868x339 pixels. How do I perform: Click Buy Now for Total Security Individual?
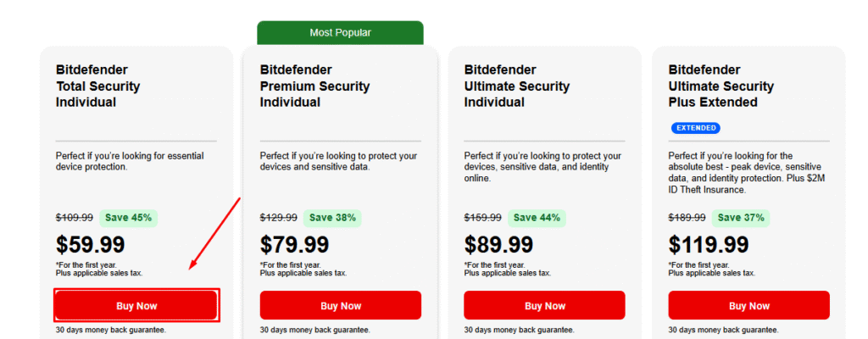pos(136,305)
